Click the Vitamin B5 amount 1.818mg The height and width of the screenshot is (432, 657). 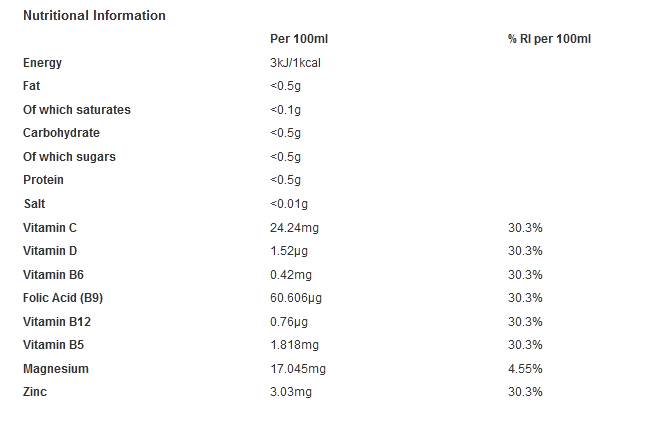point(294,345)
